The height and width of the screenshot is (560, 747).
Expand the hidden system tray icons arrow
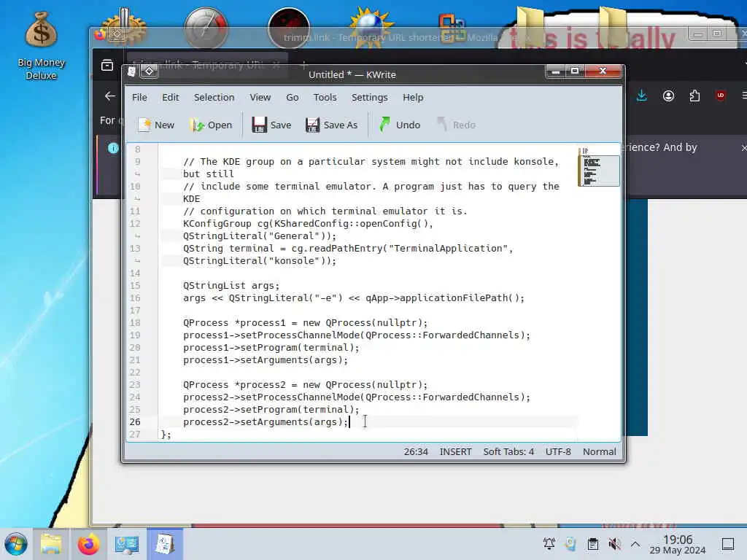635,543
